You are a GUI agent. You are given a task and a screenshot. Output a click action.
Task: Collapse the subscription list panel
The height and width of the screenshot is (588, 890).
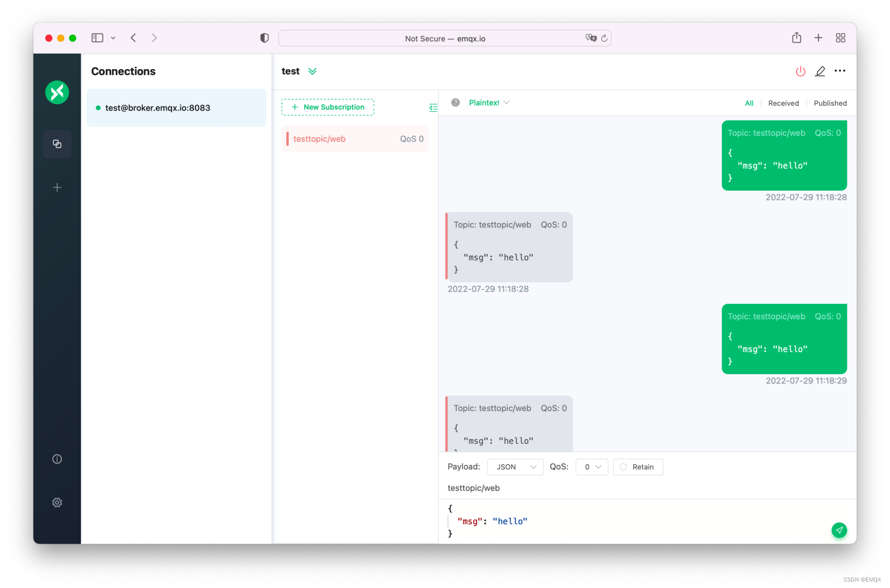coord(433,107)
